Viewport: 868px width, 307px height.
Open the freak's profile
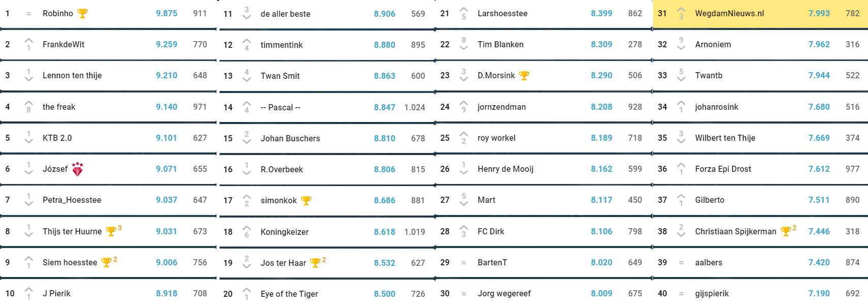click(x=59, y=107)
